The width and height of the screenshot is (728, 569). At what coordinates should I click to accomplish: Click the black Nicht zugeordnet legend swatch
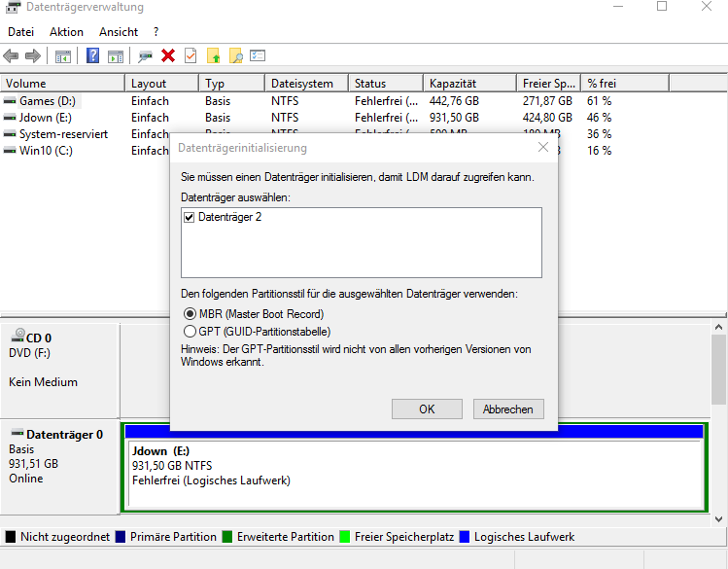click(11, 537)
